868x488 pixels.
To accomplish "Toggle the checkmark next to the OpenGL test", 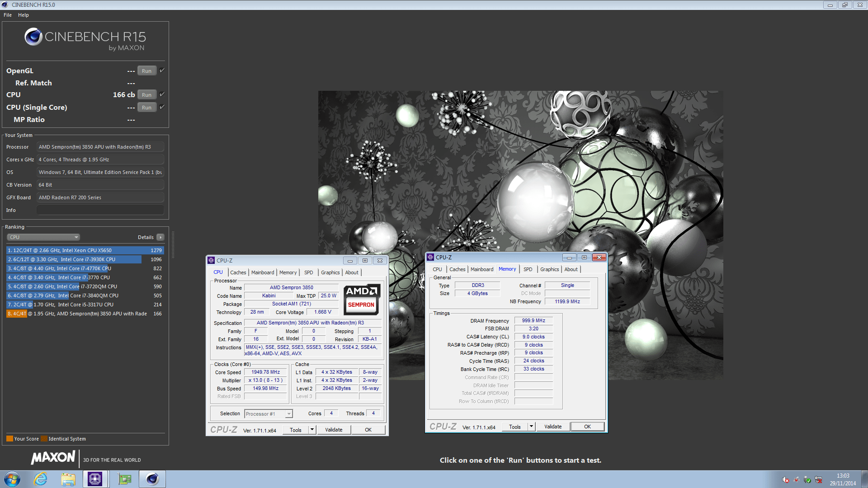I will (x=161, y=70).
